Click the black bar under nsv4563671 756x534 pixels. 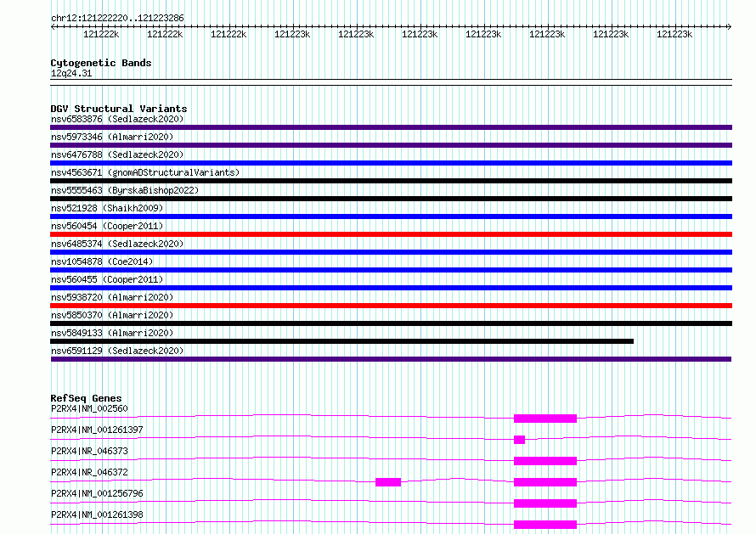pos(391,181)
